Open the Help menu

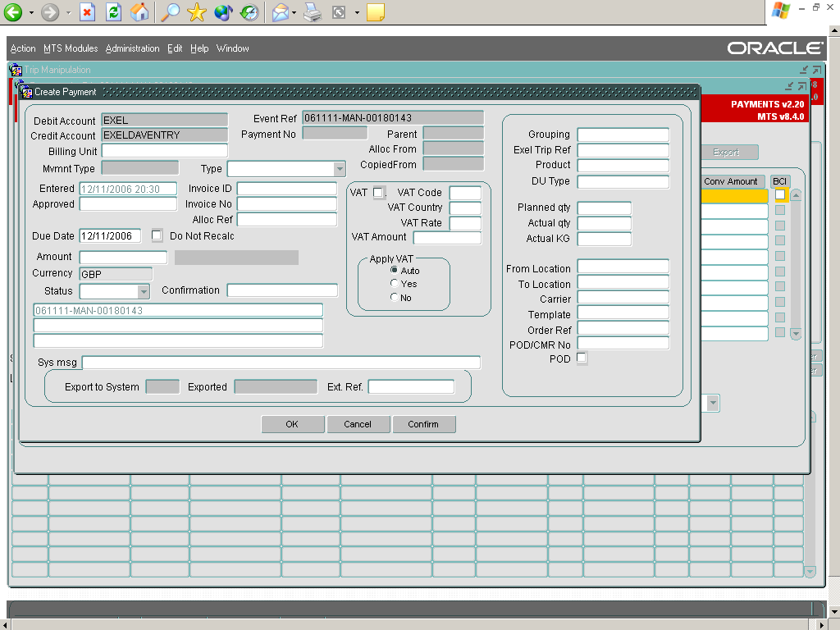point(199,48)
